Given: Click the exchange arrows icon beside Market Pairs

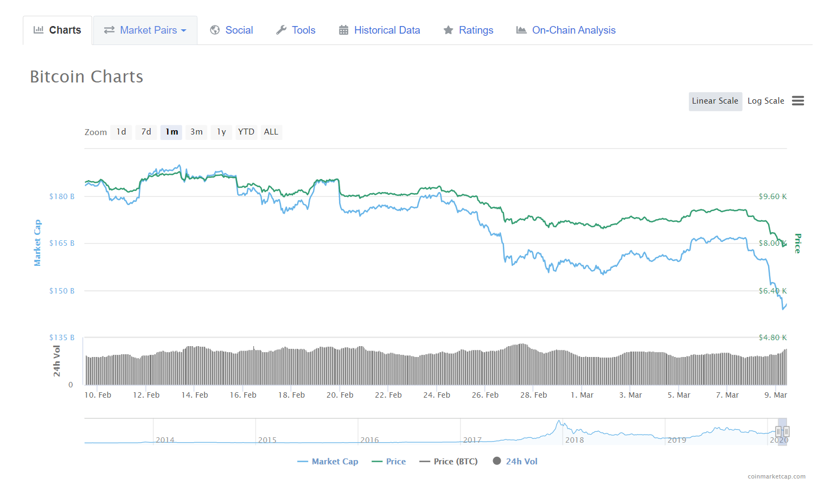Looking at the screenshot, I should 109,30.
